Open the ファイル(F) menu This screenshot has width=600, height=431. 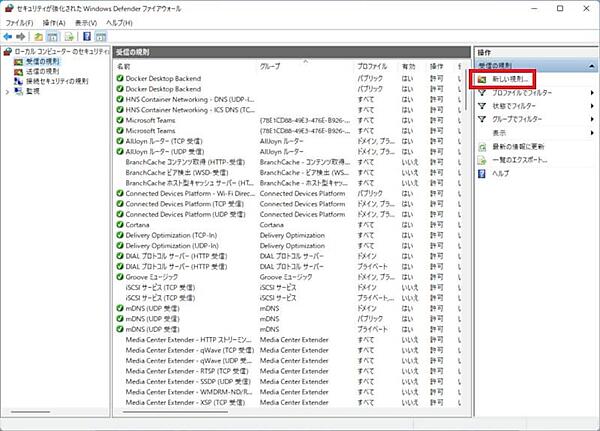20,23
